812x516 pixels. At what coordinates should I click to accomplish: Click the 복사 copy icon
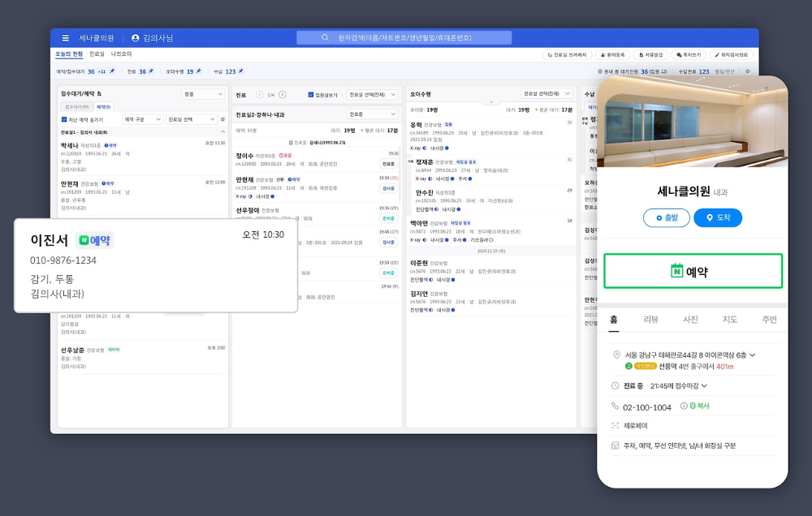tap(693, 406)
